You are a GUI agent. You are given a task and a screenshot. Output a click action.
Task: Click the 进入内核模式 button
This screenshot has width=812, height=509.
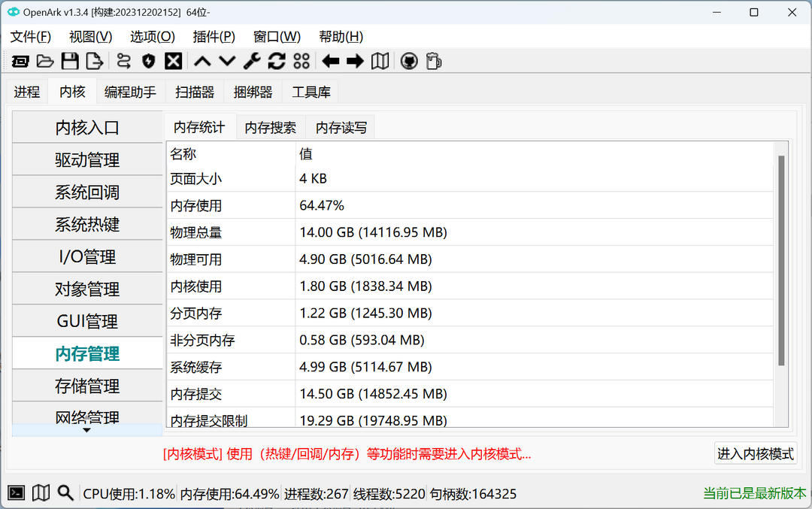tap(756, 453)
